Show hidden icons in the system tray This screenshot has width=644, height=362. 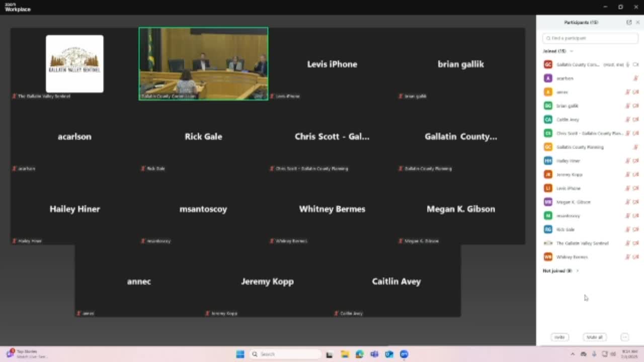click(572, 354)
